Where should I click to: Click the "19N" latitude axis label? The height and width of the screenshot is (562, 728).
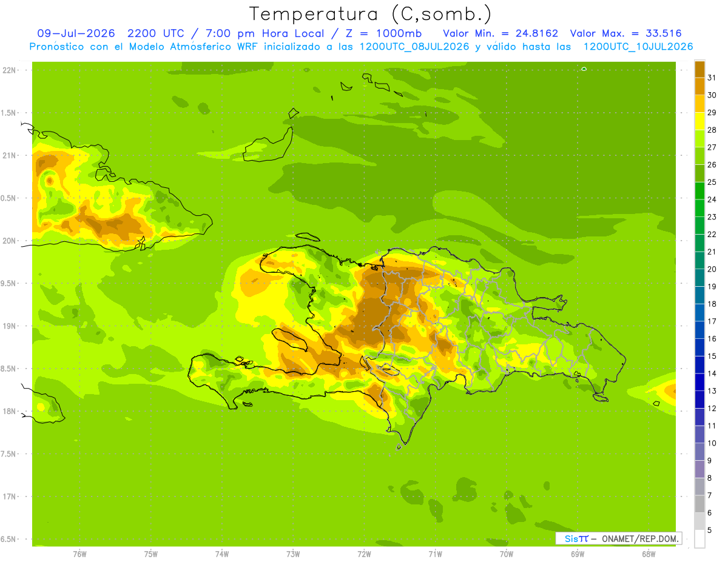[x=10, y=326]
